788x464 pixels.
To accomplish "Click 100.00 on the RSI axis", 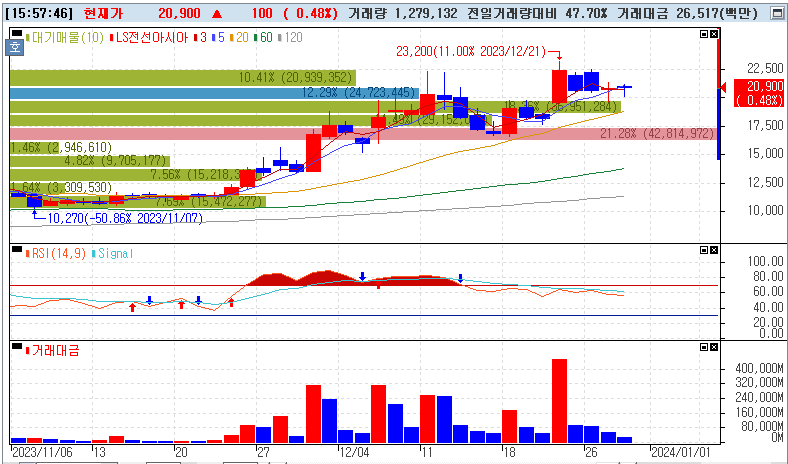I will pos(765,261).
